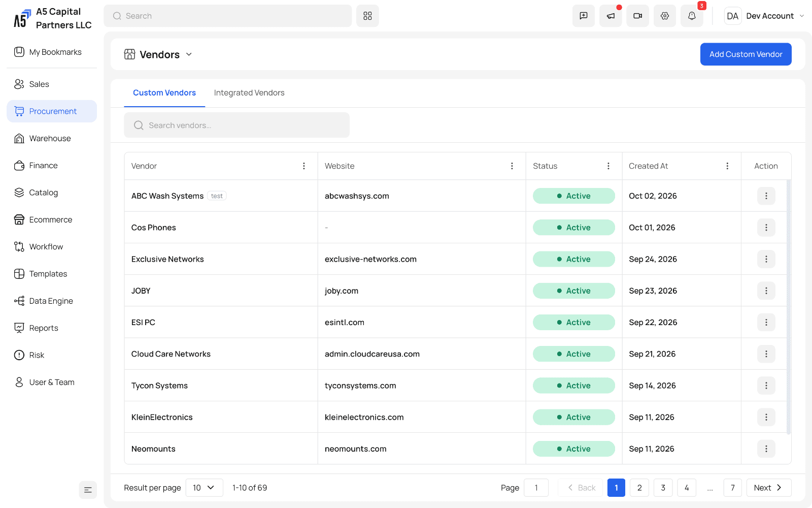This screenshot has height=508, width=812.
Task: Open results per page dropdown showing 10
Action: click(x=204, y=488)
